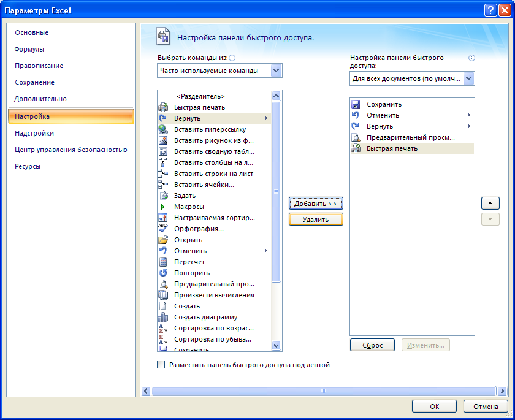Click the Insert Sheet Columns icon
515x420 pixels.
coord(163,162)
